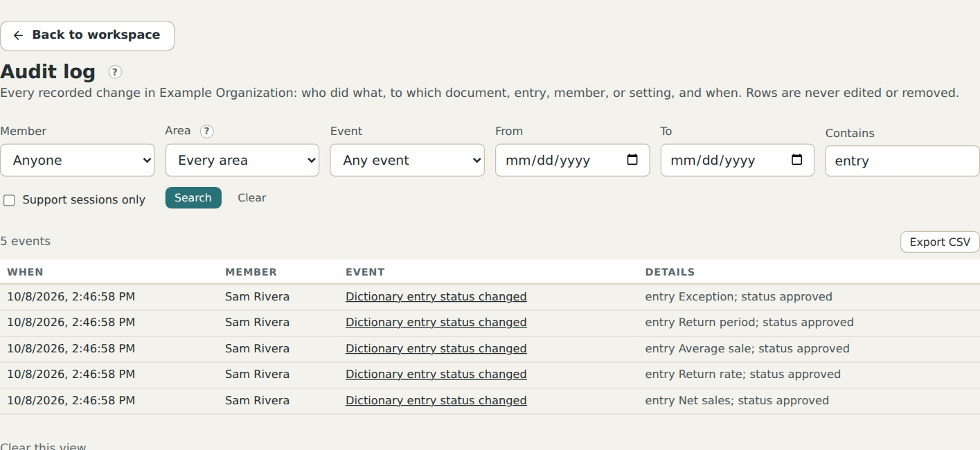Screen dimensions: 980x450
Task: Click the From date field
Action: point(572,160)
